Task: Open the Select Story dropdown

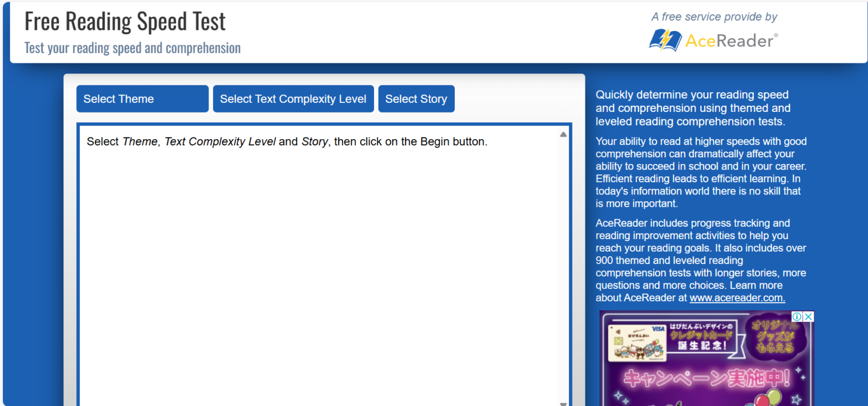Action: coord(416,98)
